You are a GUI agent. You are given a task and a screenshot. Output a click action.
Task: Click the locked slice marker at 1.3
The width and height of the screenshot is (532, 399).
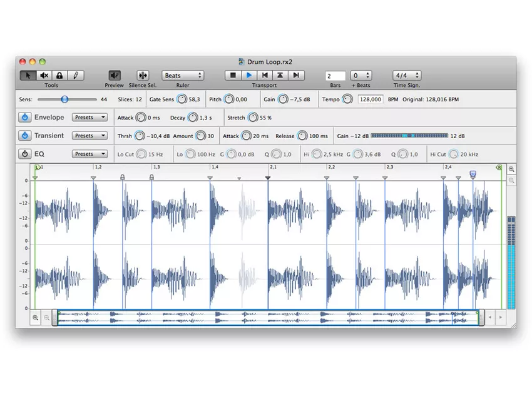151,178
